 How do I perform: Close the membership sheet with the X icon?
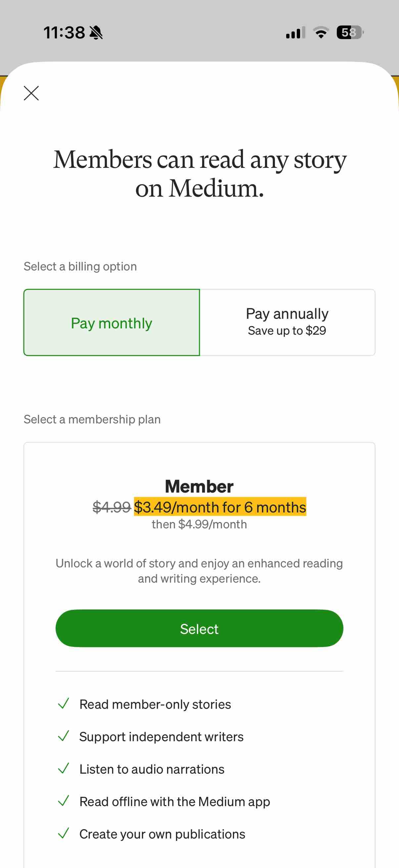click(31, 93)
